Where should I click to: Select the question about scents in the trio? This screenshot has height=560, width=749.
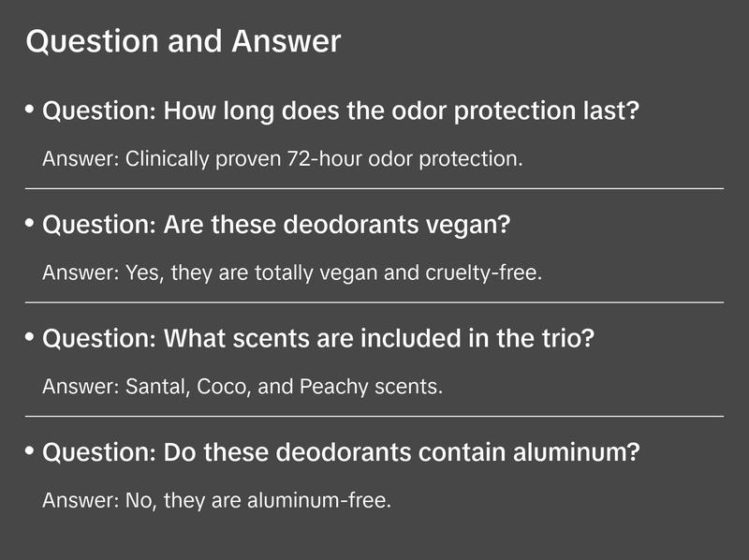click(x=318, y=339)
